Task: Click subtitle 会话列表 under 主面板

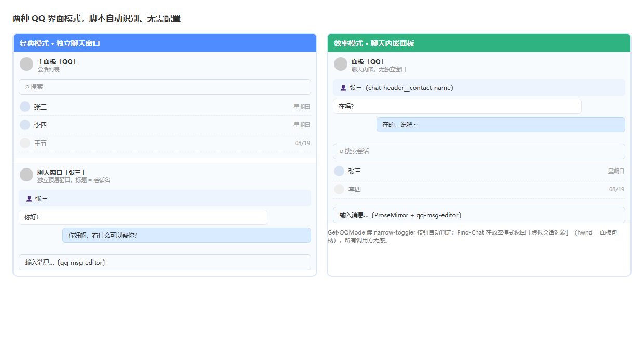Action: click(48, 69)
